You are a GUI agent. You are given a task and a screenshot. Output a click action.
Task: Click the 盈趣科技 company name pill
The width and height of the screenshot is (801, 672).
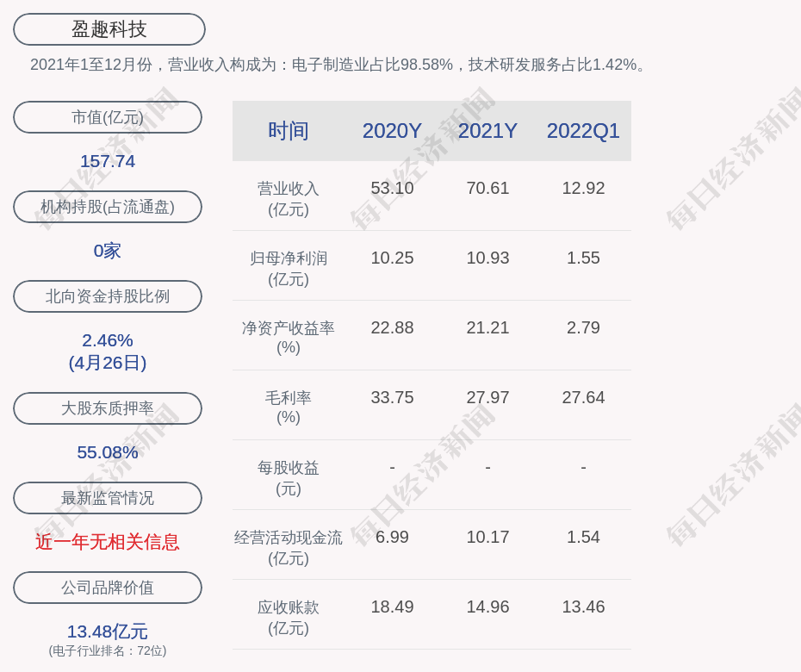pyautogui.click(x=109, y=29)
